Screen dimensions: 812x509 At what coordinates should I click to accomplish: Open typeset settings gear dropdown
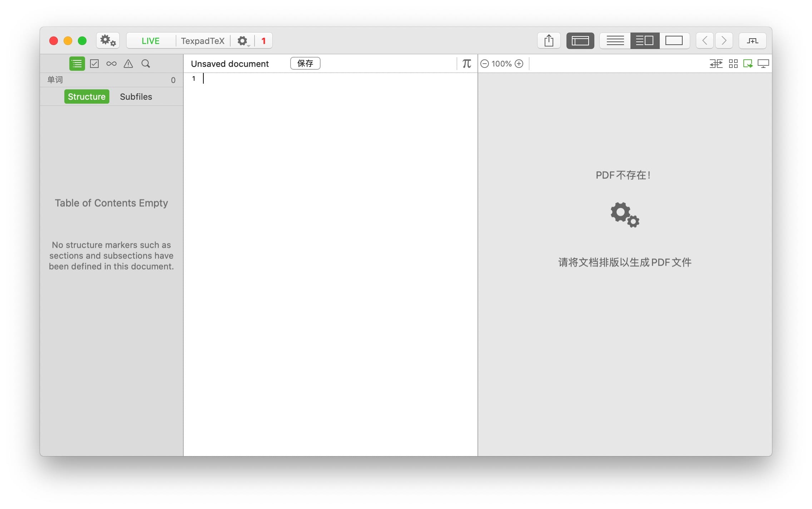(243, 41)
